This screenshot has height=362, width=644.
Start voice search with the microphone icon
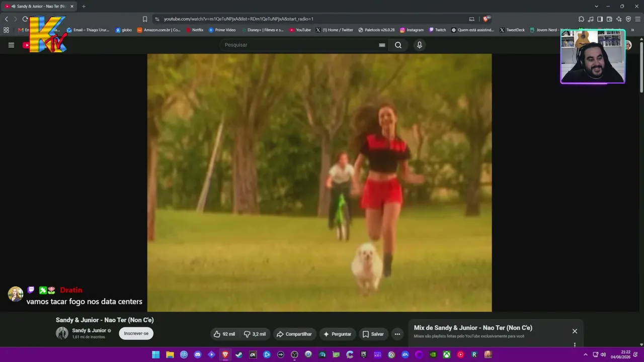point(420,45)
